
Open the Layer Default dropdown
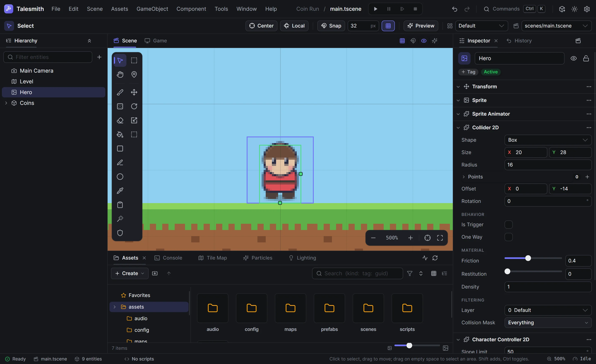tap(548, 310)
